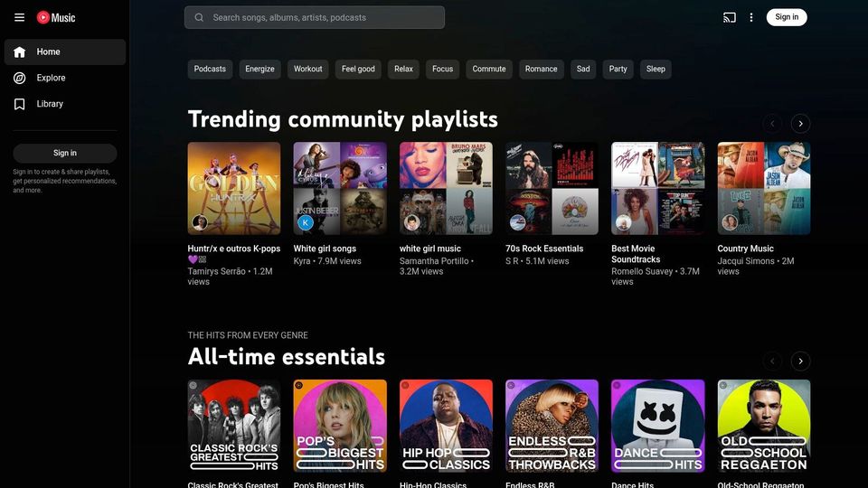Image resolution: width=868 pixels, height=488 pixels.
Task: Click Jacqui Simons avatar on Country Music cover
Action: pyautogui.click(x=729, y=222)
